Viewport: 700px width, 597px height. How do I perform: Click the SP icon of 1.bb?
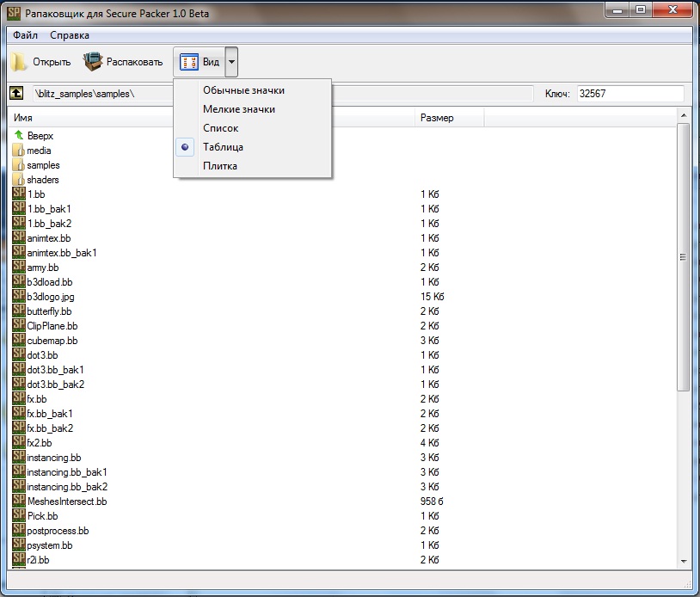pos(19,194)
